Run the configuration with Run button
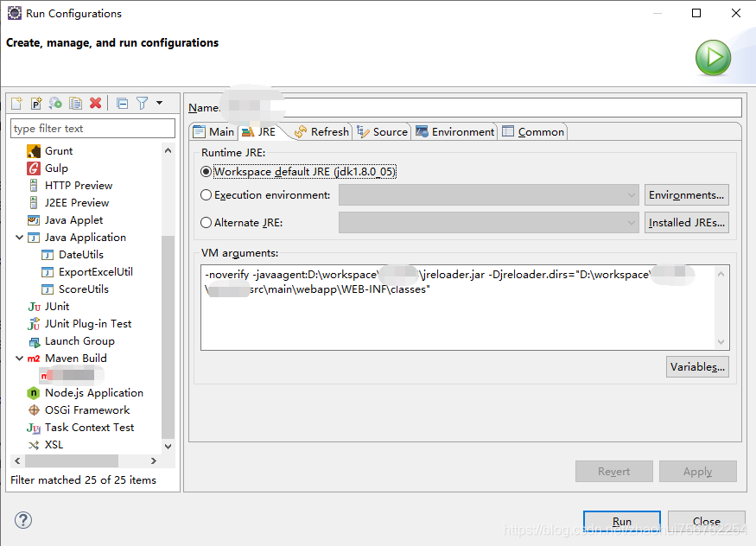The width and height of the screenshot is (756, 546). coord(622,522)
